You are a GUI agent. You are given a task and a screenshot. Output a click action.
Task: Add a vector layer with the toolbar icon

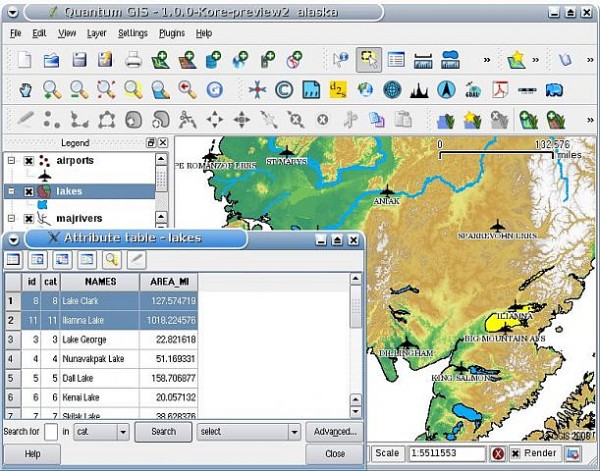(x=161, y=60)
